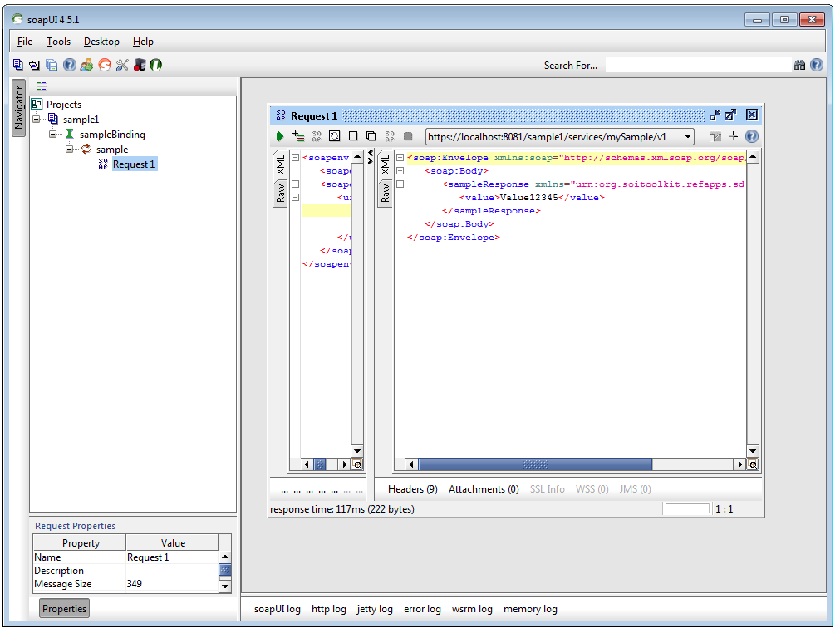Collapse the soapenv fold marker in request
Screen dimensions: 840x633
pyautogui.click(x=295, y=158)
